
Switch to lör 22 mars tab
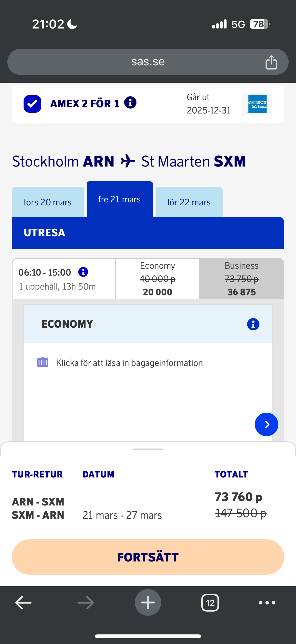pyautogui.click(x=189, y=202)
